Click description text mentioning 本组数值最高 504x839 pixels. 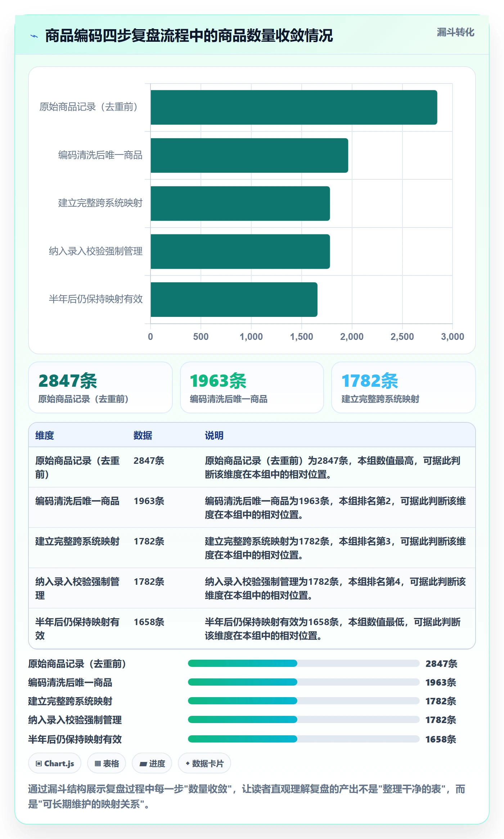click(333, 467)
